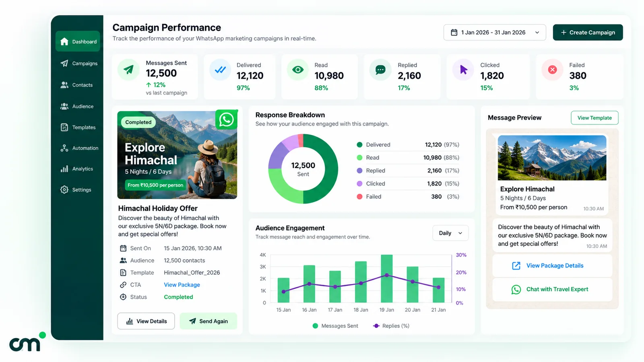Click the Analytics bar chart icon
Screen dimensions: 644x362
coord(64,169)
